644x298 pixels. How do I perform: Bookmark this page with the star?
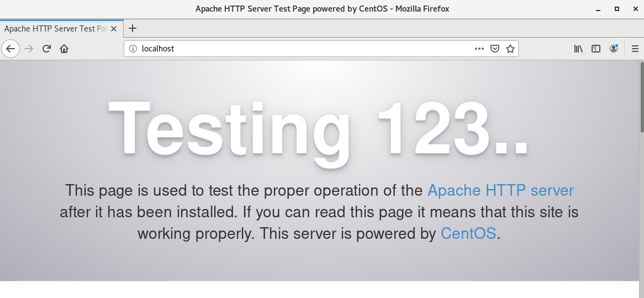point(510,49)
